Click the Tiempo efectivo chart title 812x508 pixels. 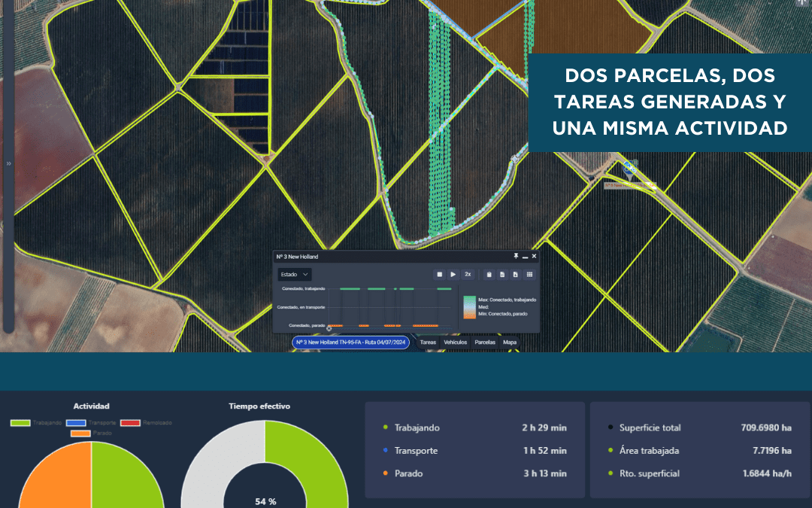259,406
